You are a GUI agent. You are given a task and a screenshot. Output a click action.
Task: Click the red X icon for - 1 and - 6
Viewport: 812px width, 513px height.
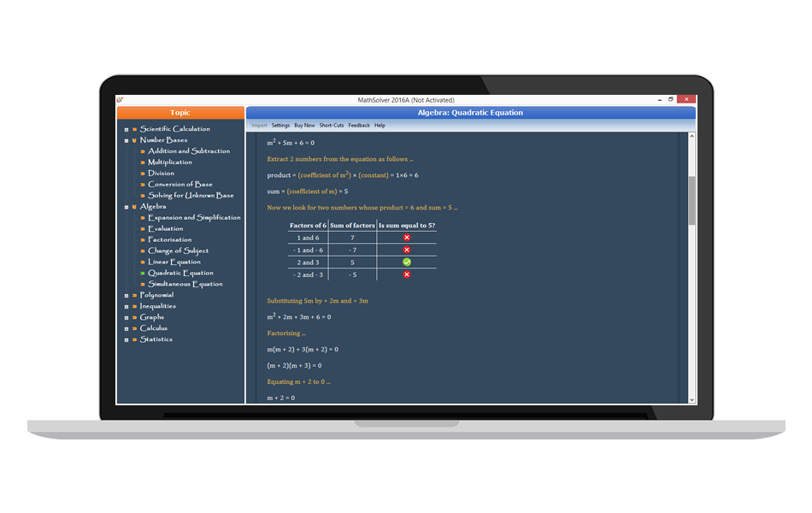406,250
